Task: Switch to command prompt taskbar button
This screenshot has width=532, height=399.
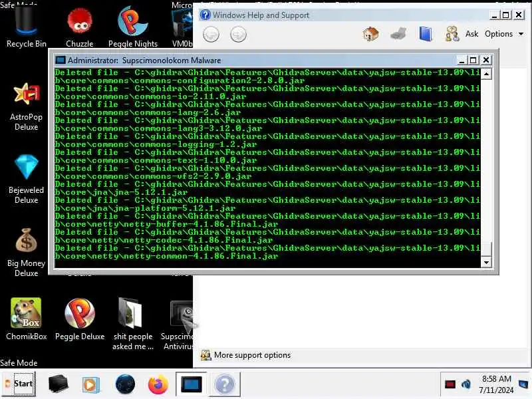Action: pyautogui.click(x=191, y=384)
